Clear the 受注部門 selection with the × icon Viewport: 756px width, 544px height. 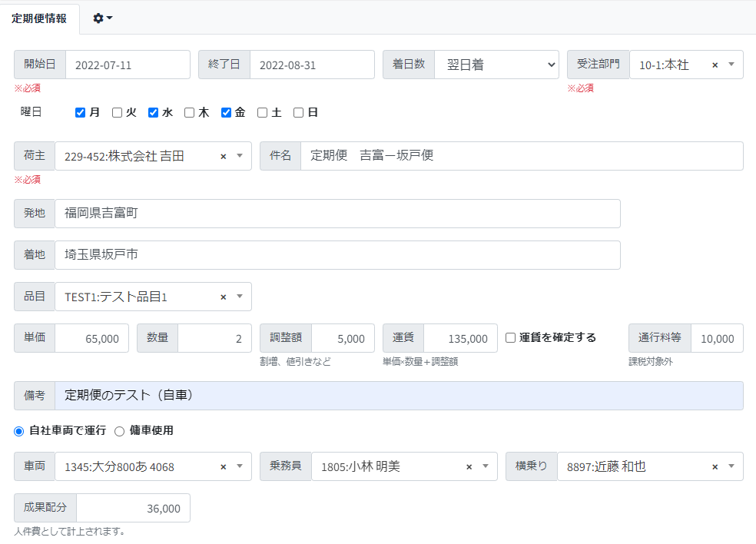[x=715, y=65]
